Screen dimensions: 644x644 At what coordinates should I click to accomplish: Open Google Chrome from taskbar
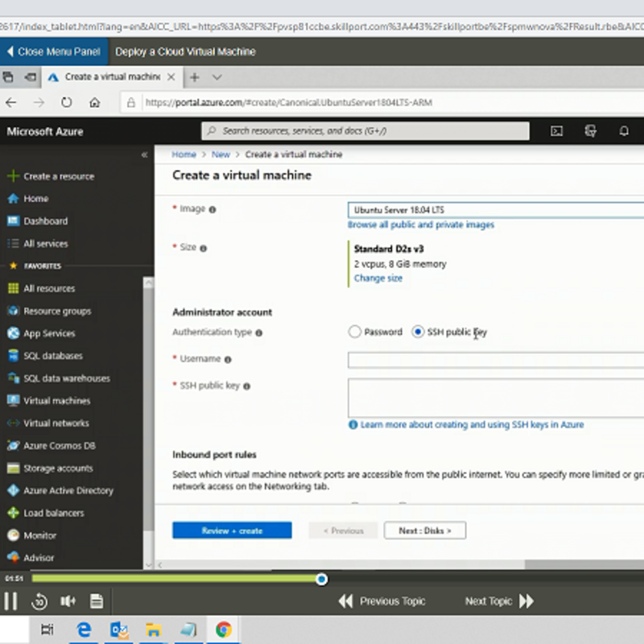coord(224,630)
